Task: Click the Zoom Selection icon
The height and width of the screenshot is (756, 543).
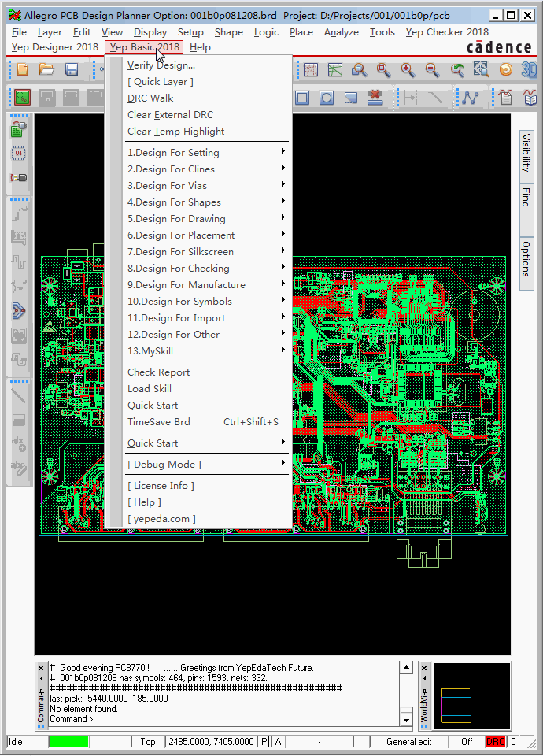Action: (x=481, y=70)
